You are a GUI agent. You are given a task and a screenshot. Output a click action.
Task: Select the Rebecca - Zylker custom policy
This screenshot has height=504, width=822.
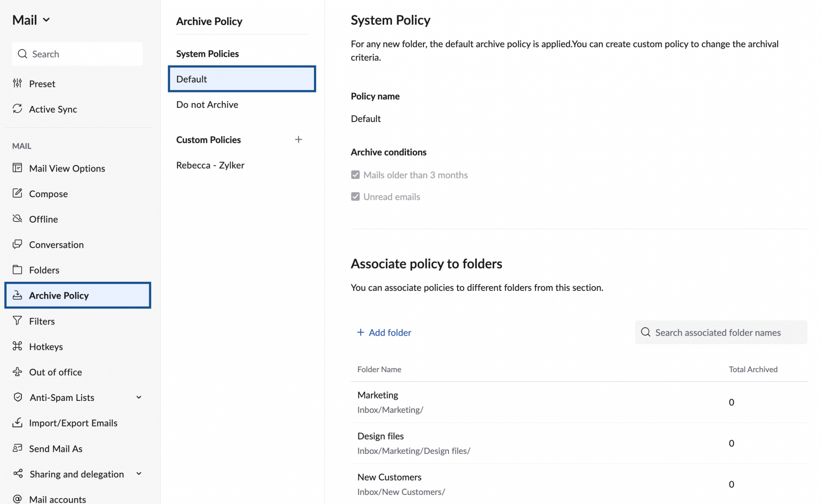tap(210, 165)
